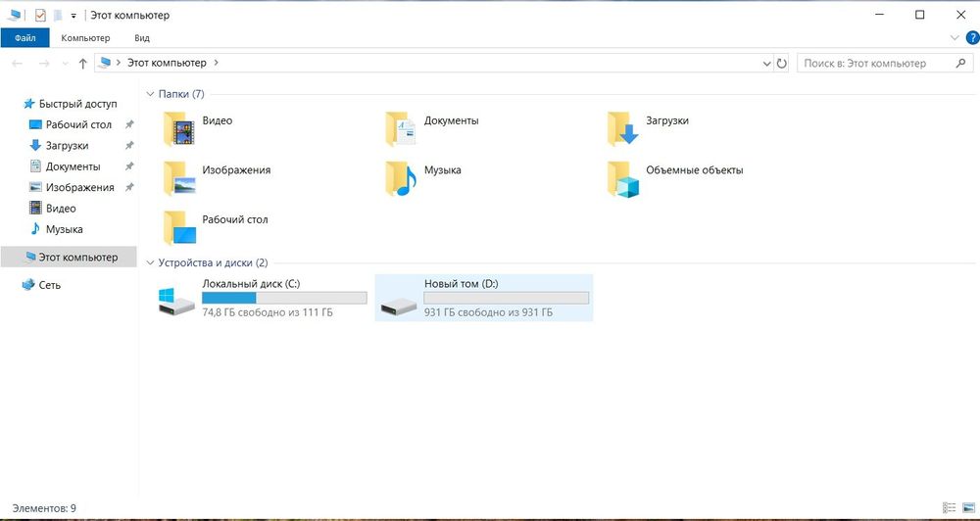Click the Устройства и диски (2) heading text
The width and height of the screenshot is (980, 521).
click(213, 263)
